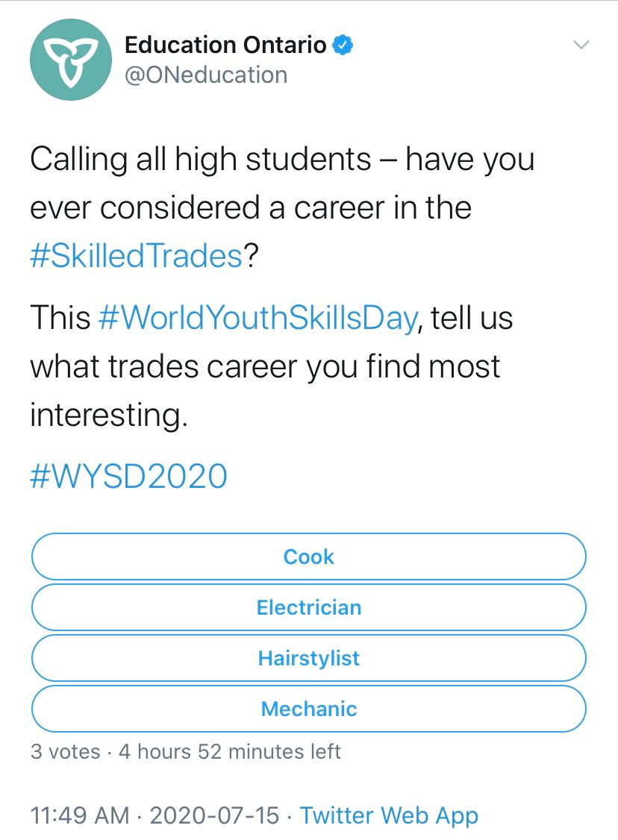The height and width of the screenshot is (840, 618).
Task: Click the "what trades career" sentence
Action: [264, 366]
